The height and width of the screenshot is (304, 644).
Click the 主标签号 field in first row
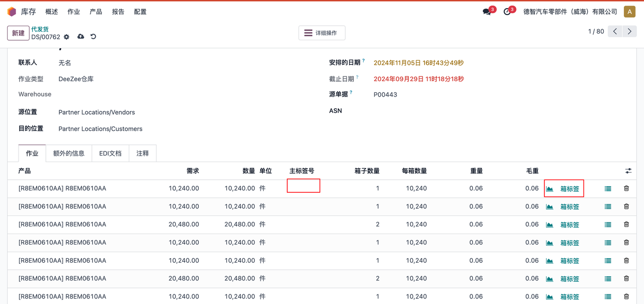coord(303,186)
